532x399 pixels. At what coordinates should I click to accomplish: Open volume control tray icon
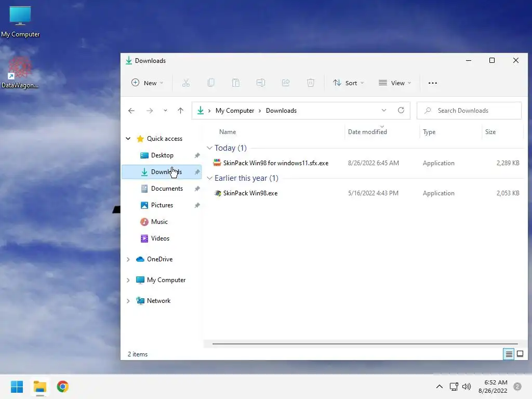coord(467,387)
